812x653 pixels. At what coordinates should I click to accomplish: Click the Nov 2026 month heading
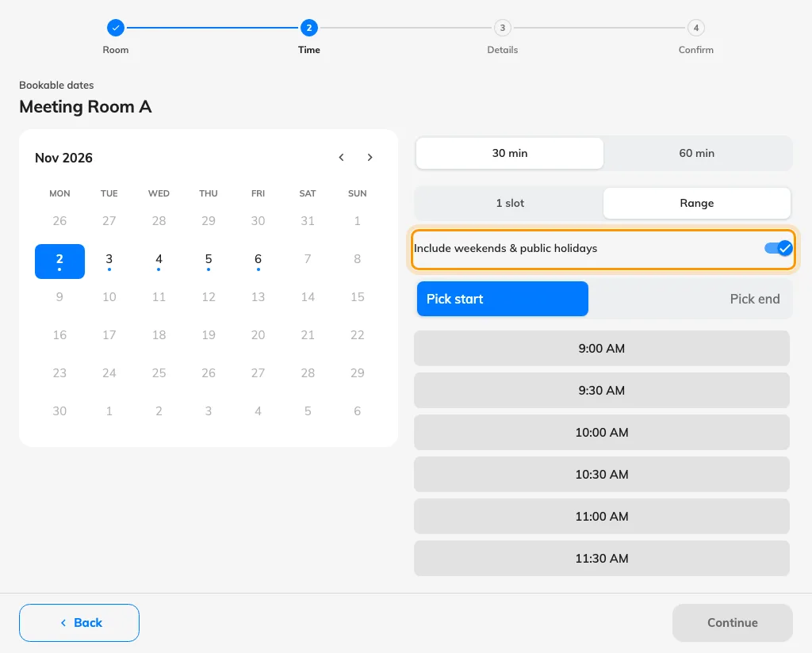coord(63,158)
